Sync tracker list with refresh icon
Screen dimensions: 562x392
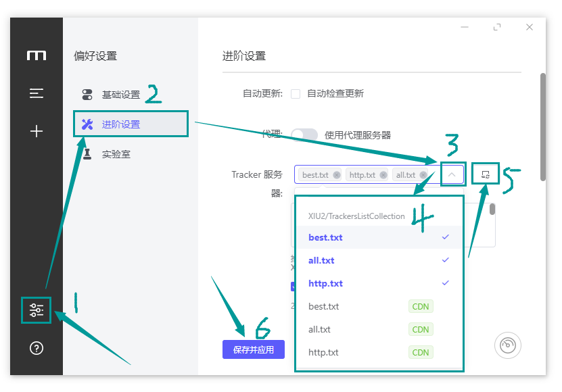point(486,174)
